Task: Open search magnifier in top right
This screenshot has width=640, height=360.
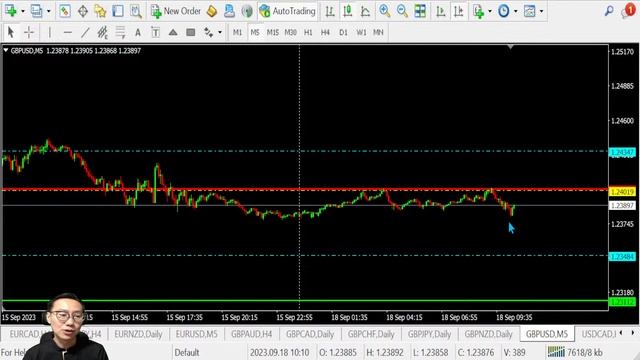Action: click(609, 11)
